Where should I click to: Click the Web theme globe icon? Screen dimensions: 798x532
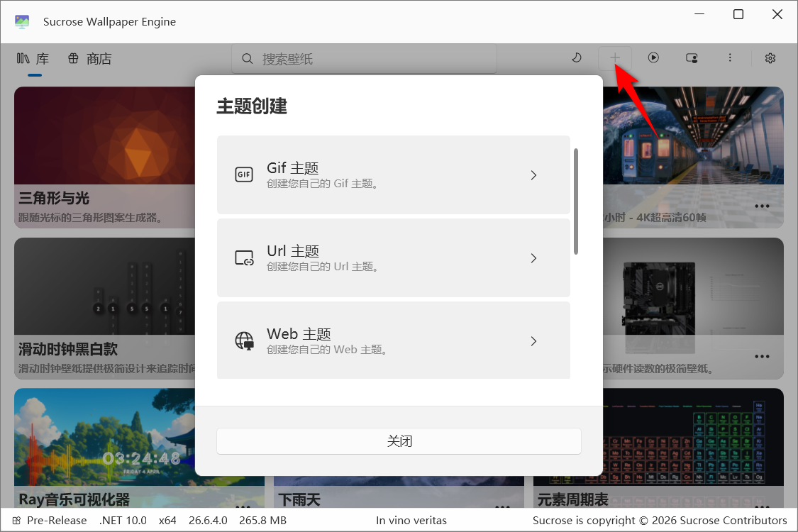coord(244,341)
